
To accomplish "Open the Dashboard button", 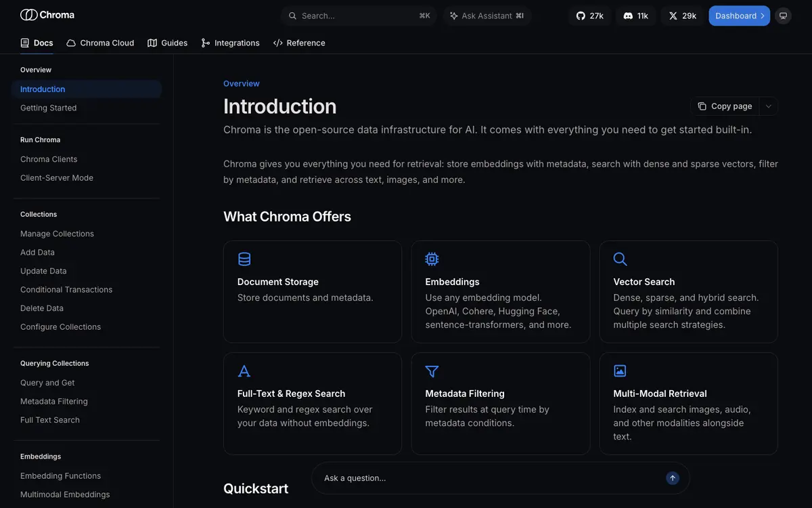I will pos(740,16).
